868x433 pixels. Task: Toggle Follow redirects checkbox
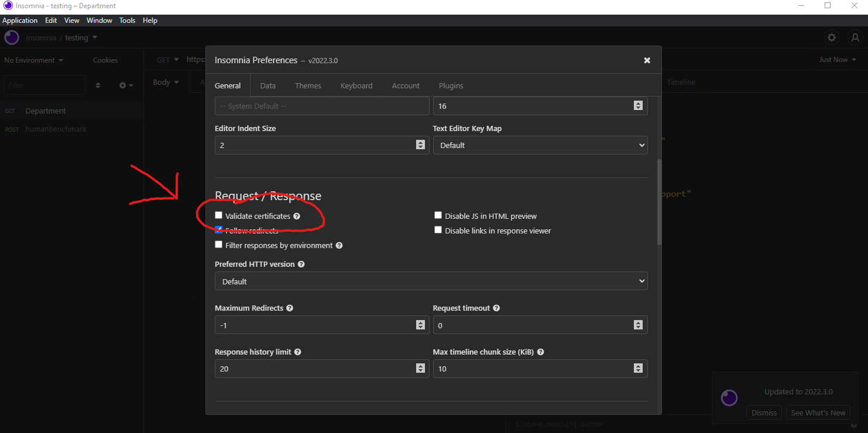click(219, 230)
